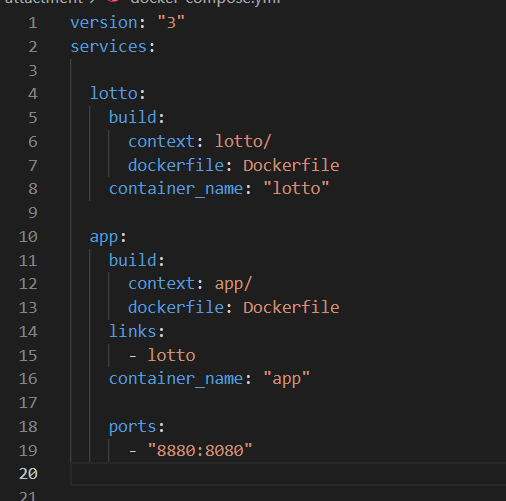Click the "8880:8080" port mapping string

pyautogui.click(x=200, y=451)
